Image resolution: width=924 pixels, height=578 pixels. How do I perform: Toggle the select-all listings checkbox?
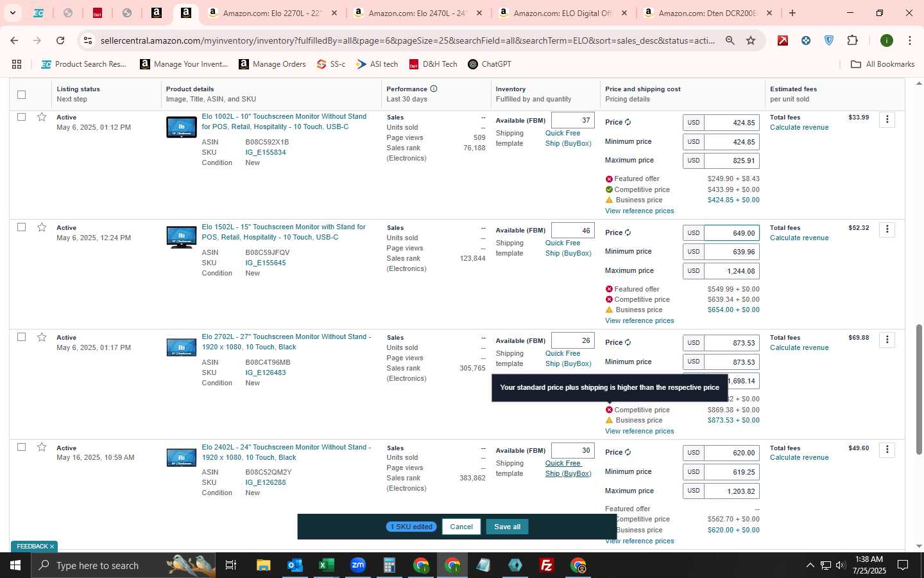click(21, 94)
